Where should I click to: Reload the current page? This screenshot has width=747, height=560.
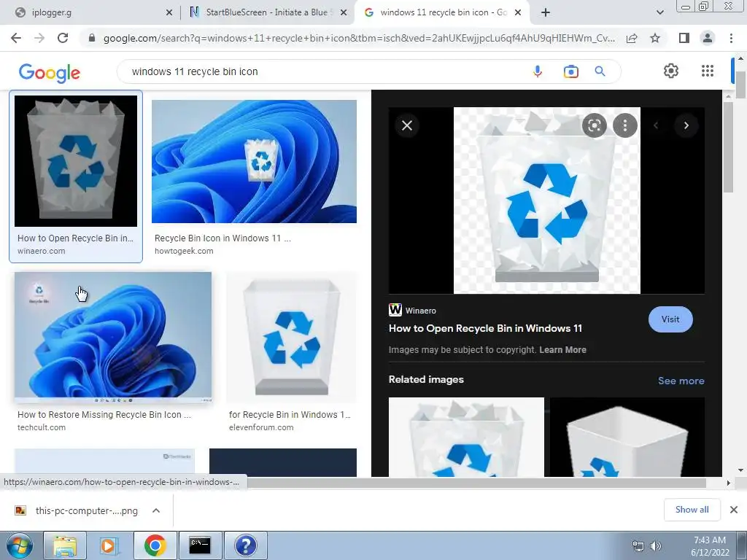(x=63, y=38)
